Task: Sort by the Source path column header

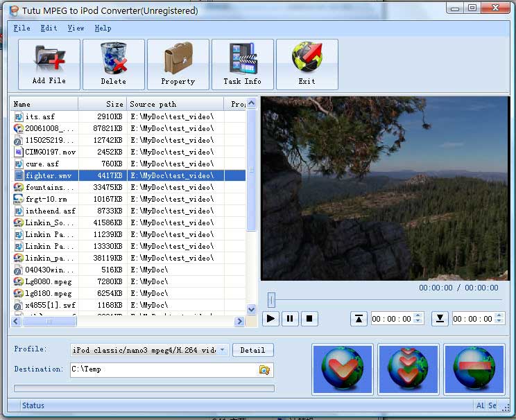Action: [x=175, y=104]
